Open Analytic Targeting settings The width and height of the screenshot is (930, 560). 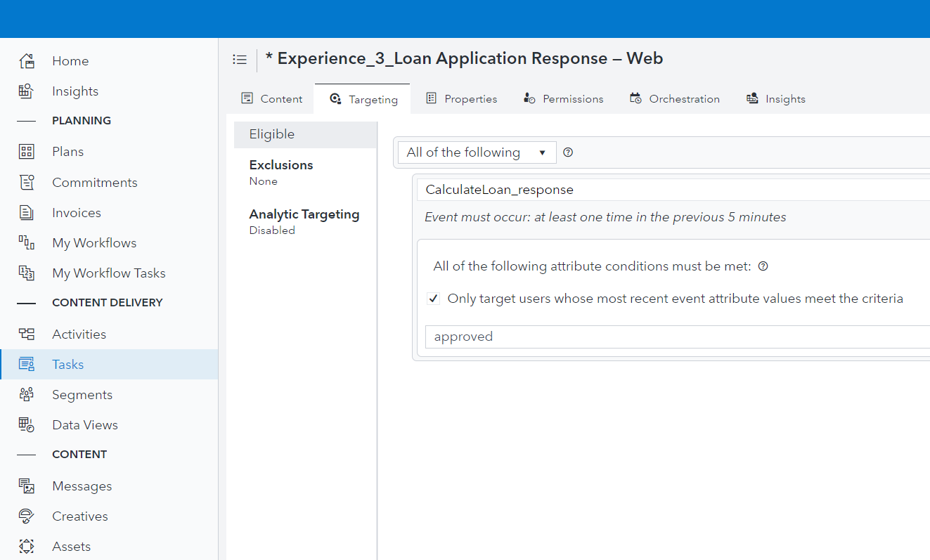point(304,214)
